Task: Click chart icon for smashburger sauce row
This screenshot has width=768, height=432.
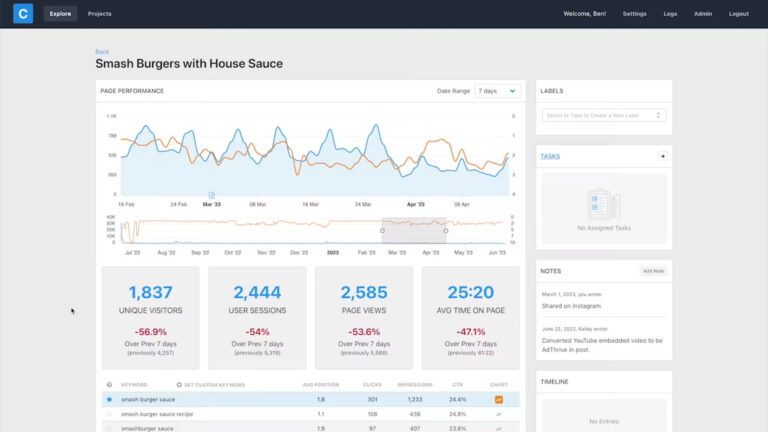Action: coord(498,427)
